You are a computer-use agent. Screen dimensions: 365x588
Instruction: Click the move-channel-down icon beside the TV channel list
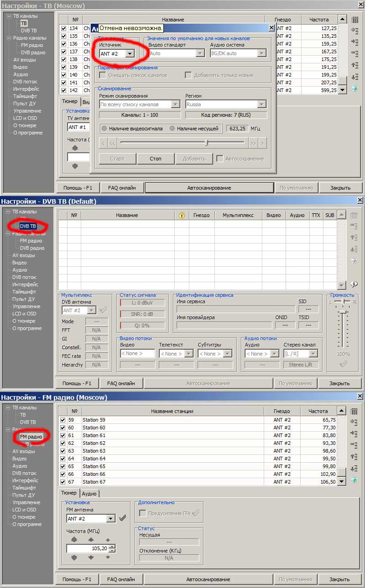click(x=355, y=76)
